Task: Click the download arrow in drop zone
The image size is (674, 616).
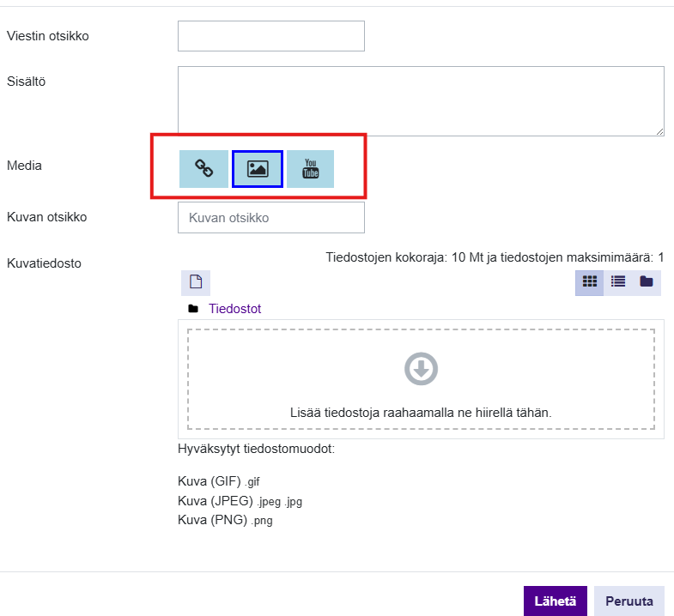Action: [421, 369]
